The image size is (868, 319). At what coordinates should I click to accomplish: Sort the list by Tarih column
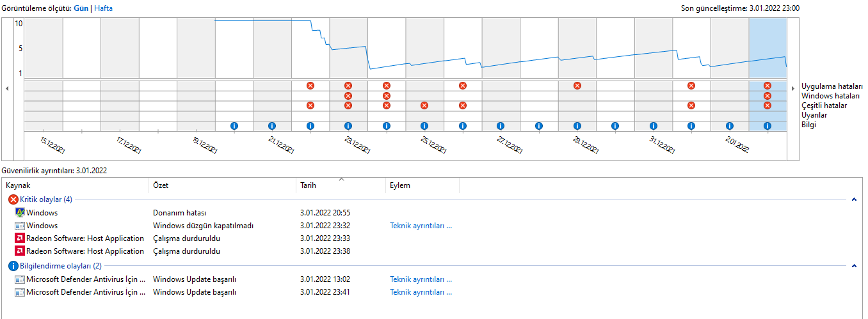[x=308, y=185]
